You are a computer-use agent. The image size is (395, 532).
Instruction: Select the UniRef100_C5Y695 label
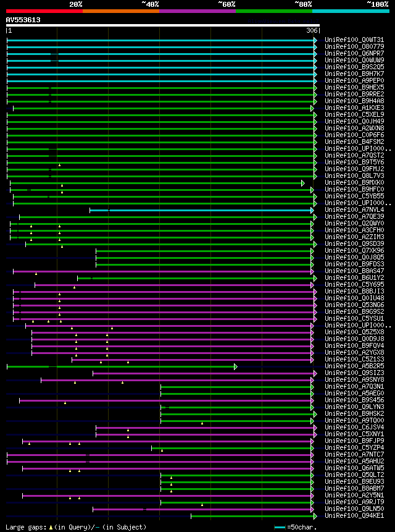[x=354, y=285]
